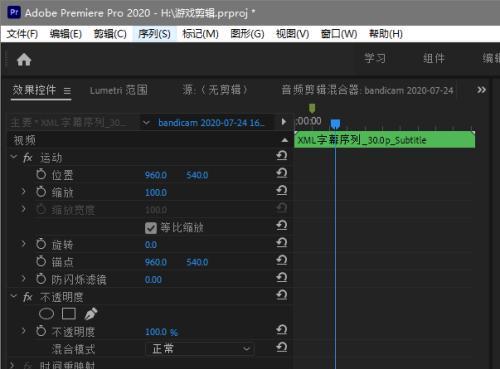The height and width of the screenshot is (369, 500).
Task: Open the 图形(G) menu
Action: (x=247, y=34)
